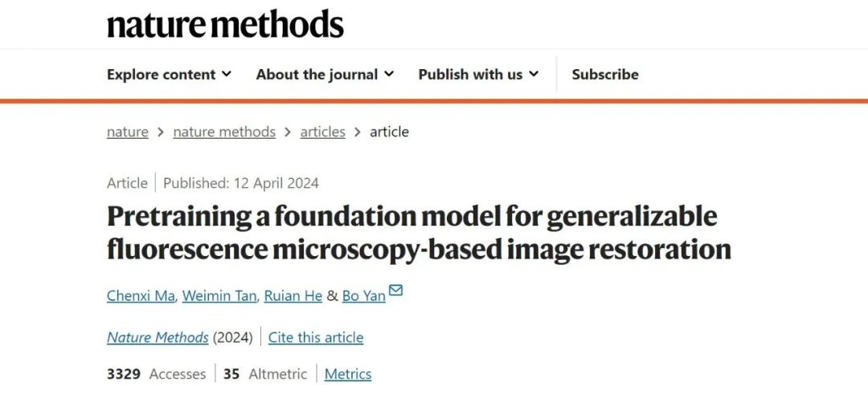Click the Subscribe link
868x395 pixels.
click(x=605, y=74)
